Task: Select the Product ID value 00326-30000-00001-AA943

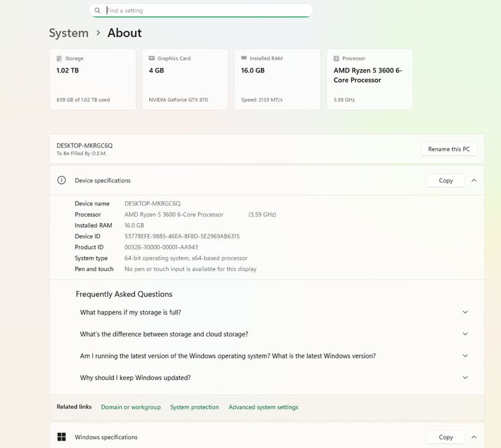Action: point(161,247)
